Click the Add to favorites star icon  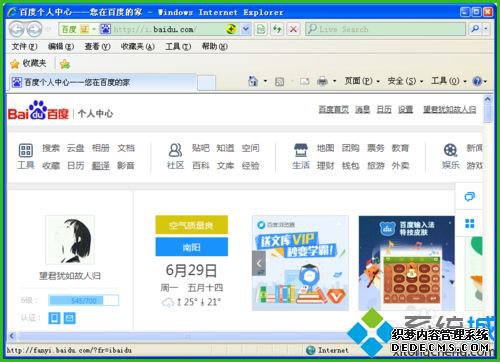click(x=65, y=64)
